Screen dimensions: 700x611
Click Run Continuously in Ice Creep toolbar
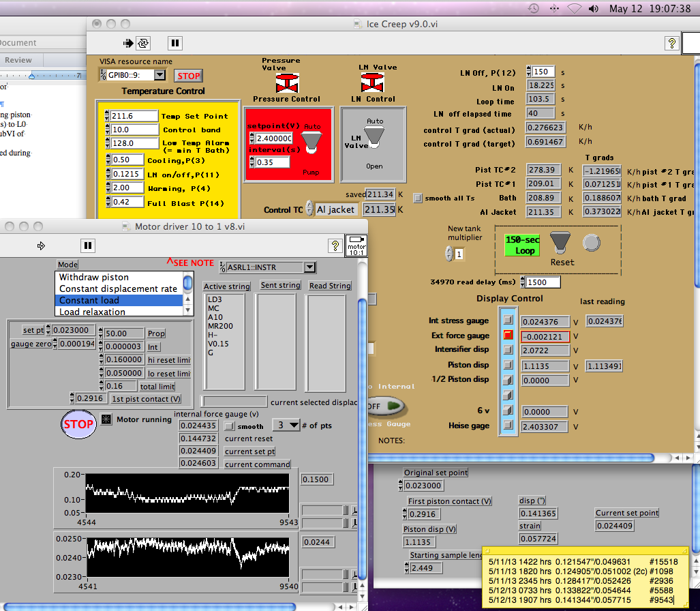pyautogui.click(x=143, y=43)
